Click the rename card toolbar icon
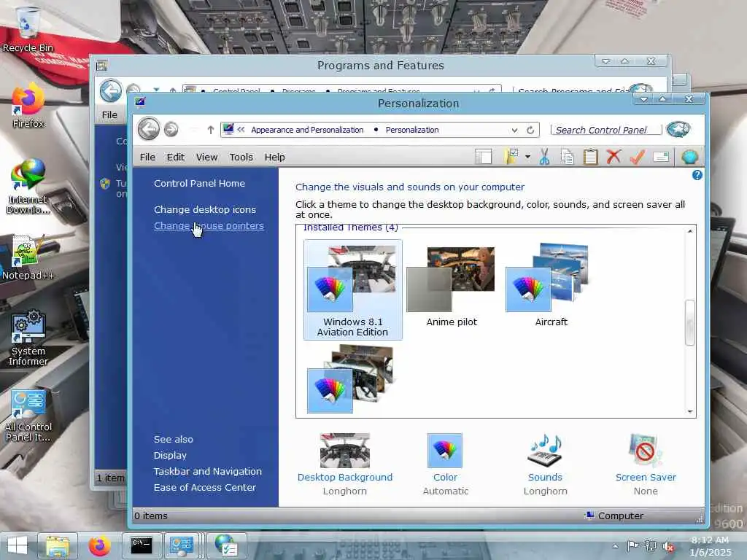The width and height of the screenshot is (747, 560). tap(661, 157)
